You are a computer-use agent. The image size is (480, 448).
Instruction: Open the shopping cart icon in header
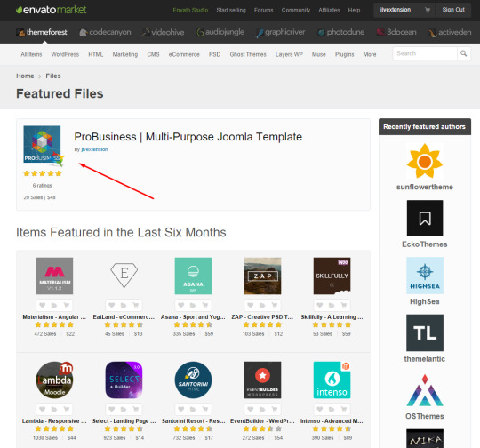(428, 10)
